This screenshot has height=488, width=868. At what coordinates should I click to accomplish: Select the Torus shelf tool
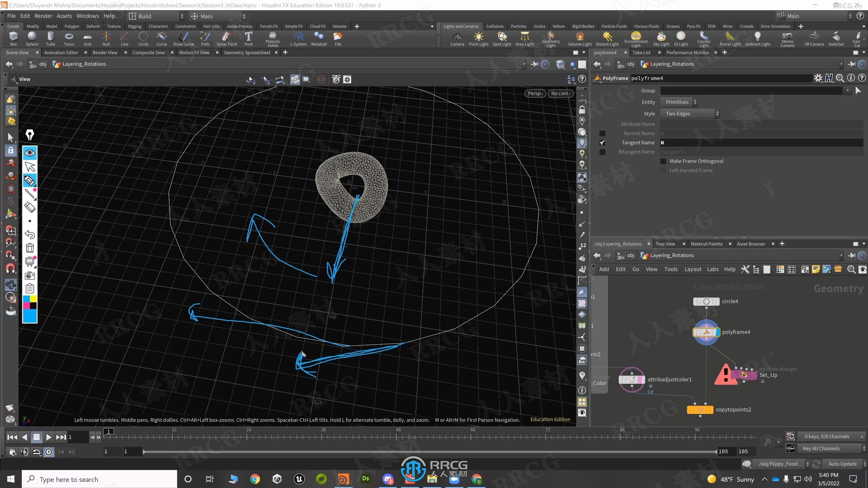click(69, 39)
